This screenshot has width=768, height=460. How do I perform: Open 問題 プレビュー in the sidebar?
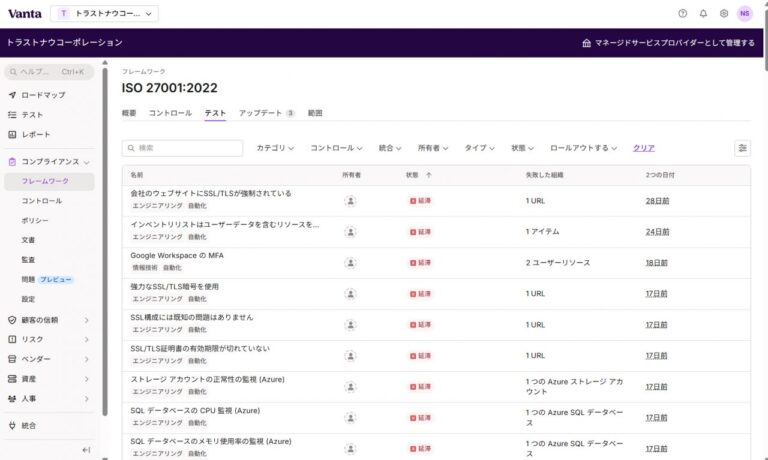[x=49, y=279]
